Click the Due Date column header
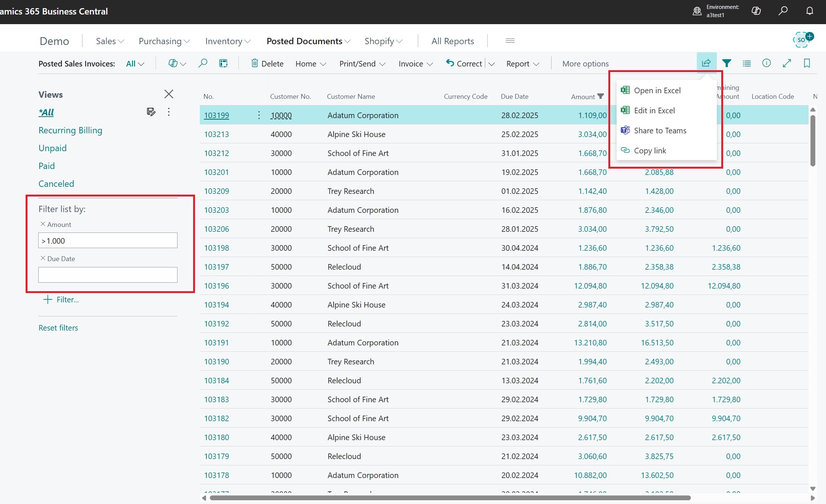Screen dimensions: 826x504 (x=514, y=96)
